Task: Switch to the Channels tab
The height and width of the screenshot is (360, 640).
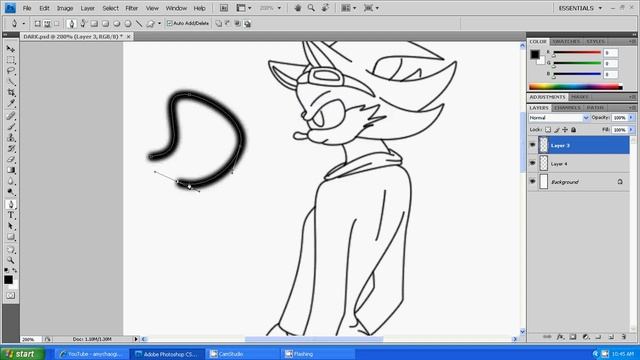Action: (567, 108)
